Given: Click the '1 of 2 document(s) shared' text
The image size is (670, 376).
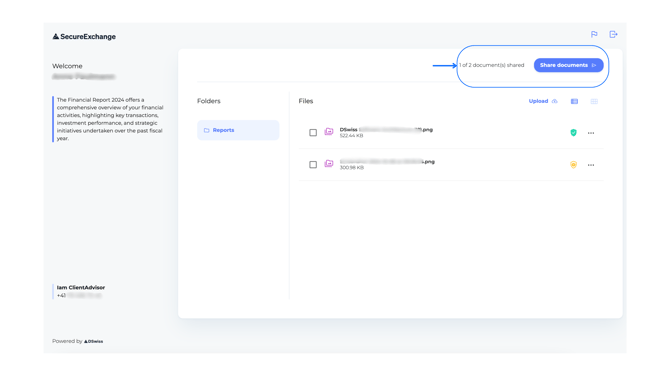Looking at the screenshot, I should point(491,65).
